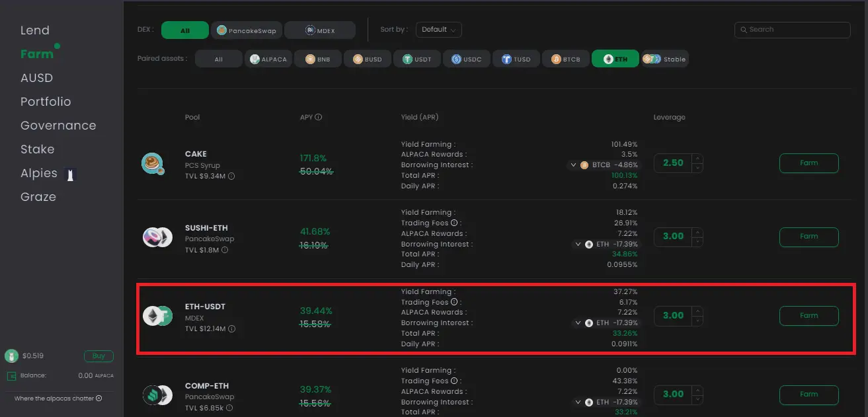Click the ALPACA token icon beside the $0.519 price
868x417 pixels.
[11, 356]
